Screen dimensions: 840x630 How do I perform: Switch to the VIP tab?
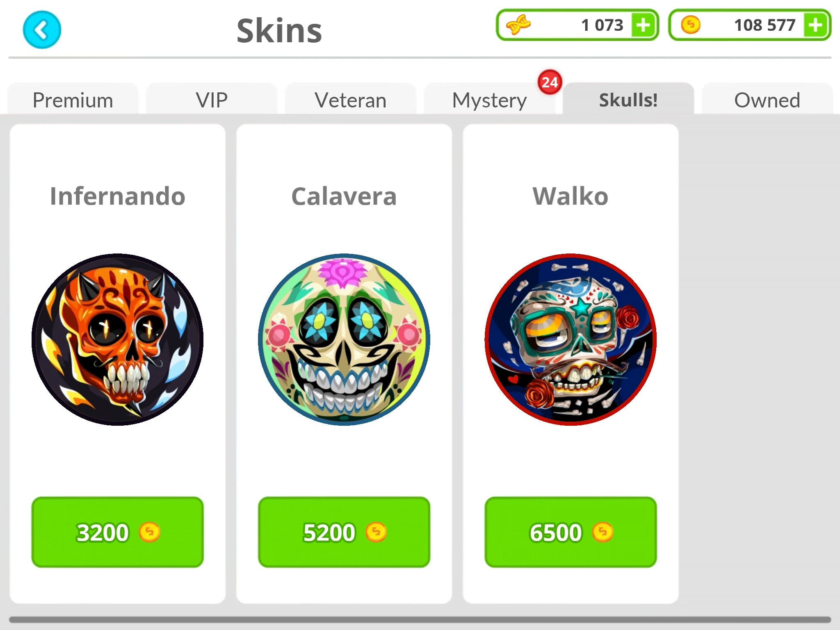click(x=212, y=99)
